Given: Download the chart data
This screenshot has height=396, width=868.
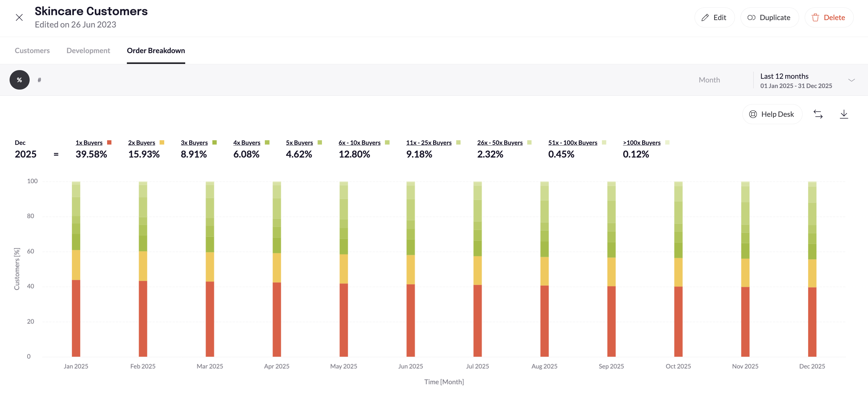Looking at the screenshot, I should pyautogui.click(x=844, y=114).
